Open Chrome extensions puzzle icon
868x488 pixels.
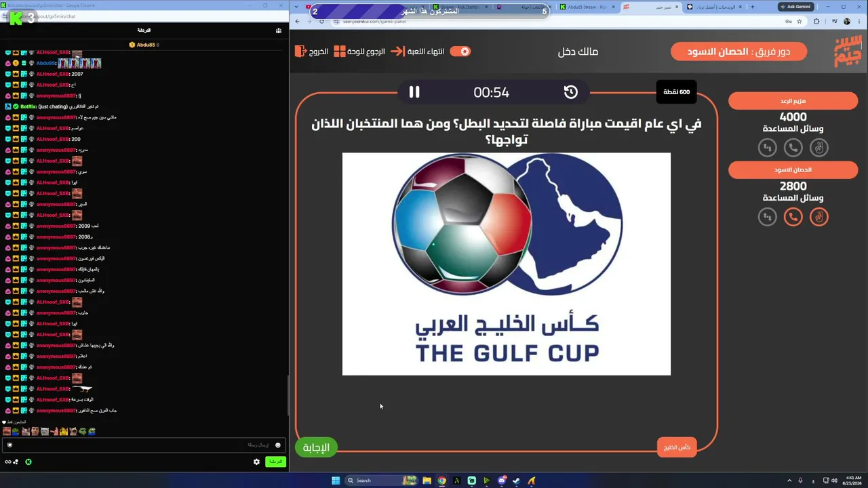pos(816,22)
